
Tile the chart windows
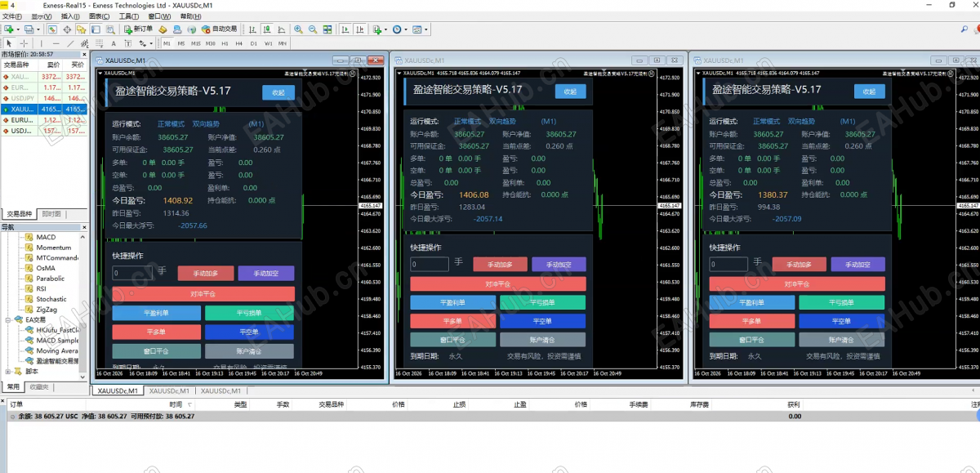click(x=327, y=29)
